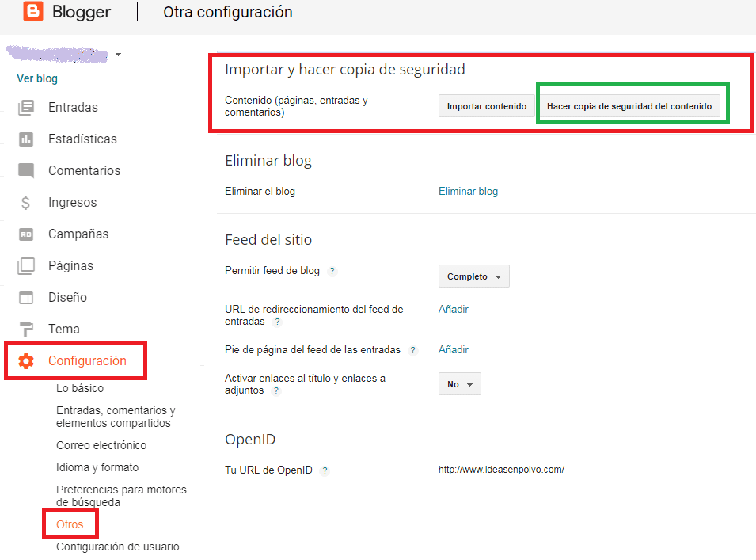Select Tema in the sidebar
This screenshot has height=560, width=756.
point(63,329)
